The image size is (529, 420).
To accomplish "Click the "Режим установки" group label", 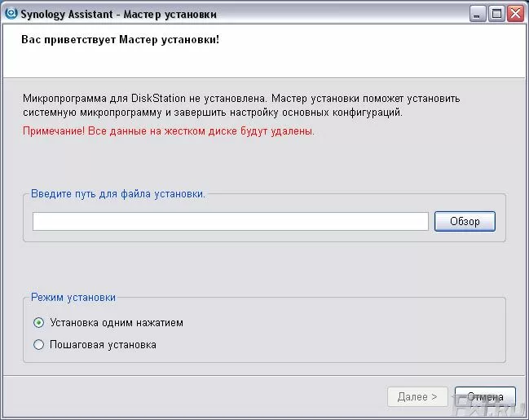I will 73,298.
